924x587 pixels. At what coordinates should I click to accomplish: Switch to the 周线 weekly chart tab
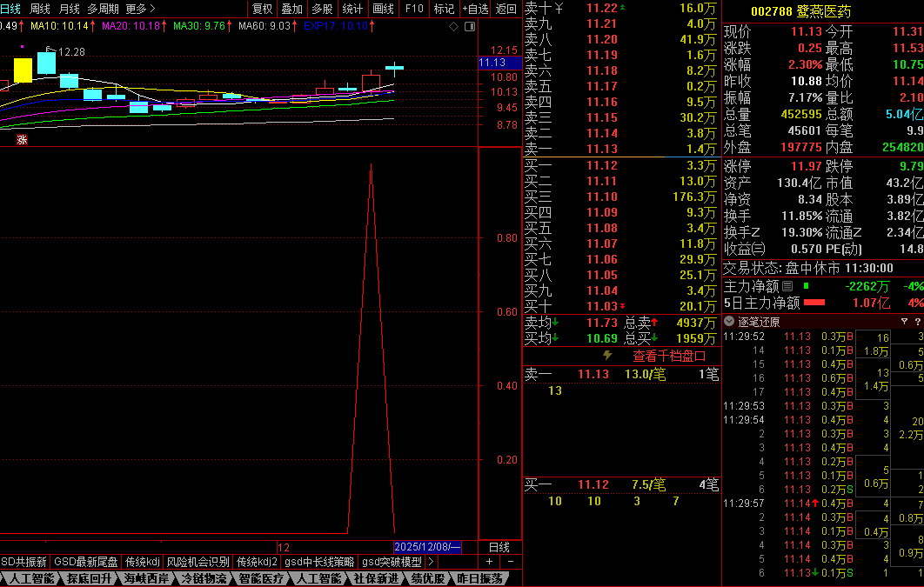(40, 9)
